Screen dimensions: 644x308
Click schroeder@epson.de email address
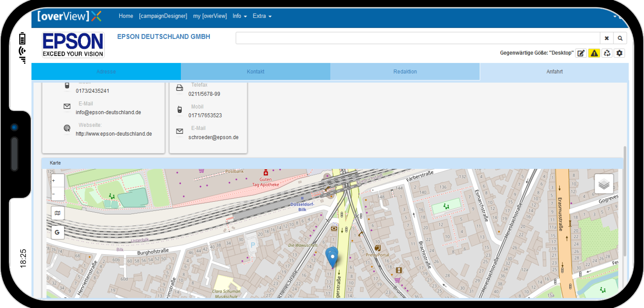point(213,137)
